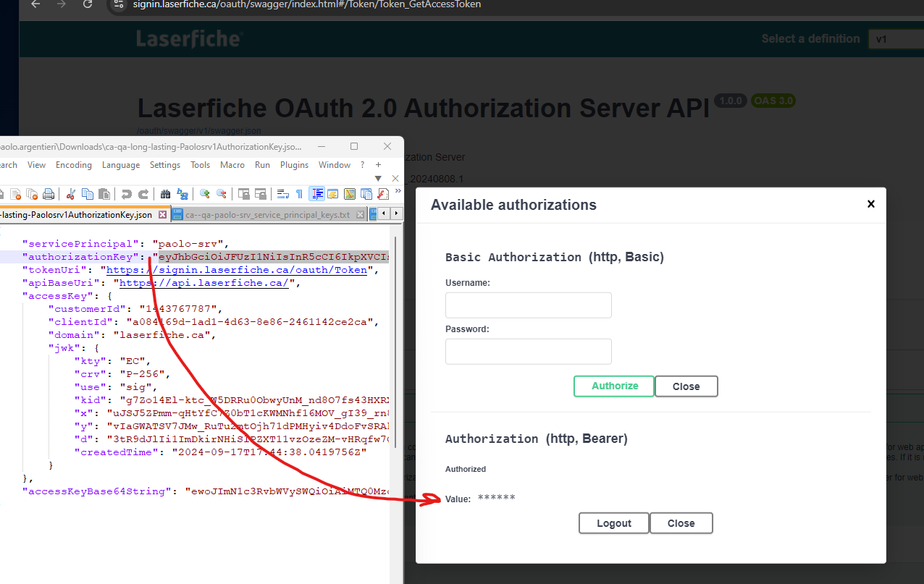The width and height of the screenshot is (924, 584).
Task: Open the user-defined language icon
Action: [333, 194]
